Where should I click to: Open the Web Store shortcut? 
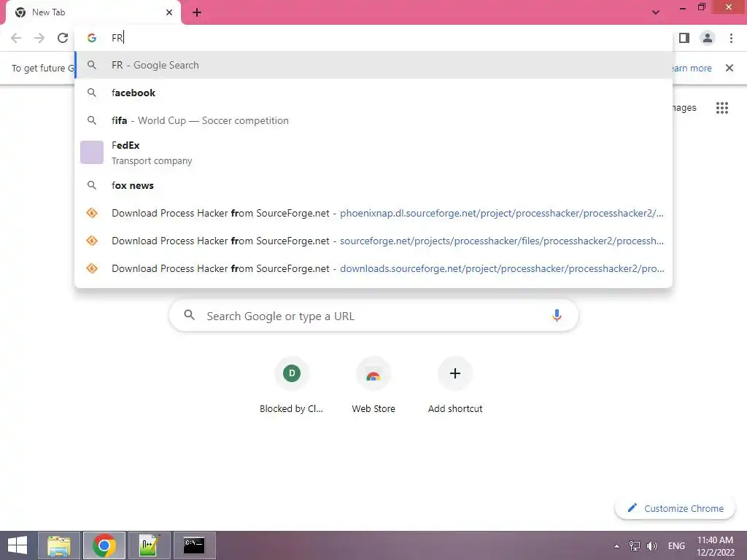(x=373, y=386)
